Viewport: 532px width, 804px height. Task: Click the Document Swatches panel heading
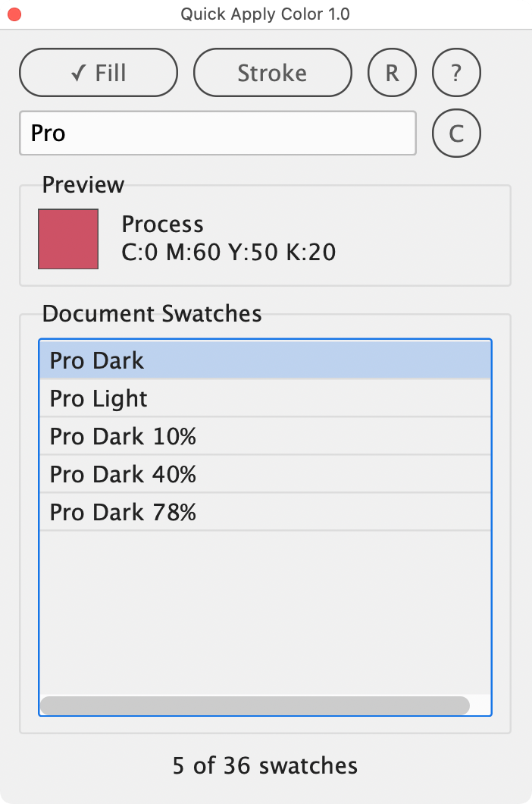click(152, 313)
